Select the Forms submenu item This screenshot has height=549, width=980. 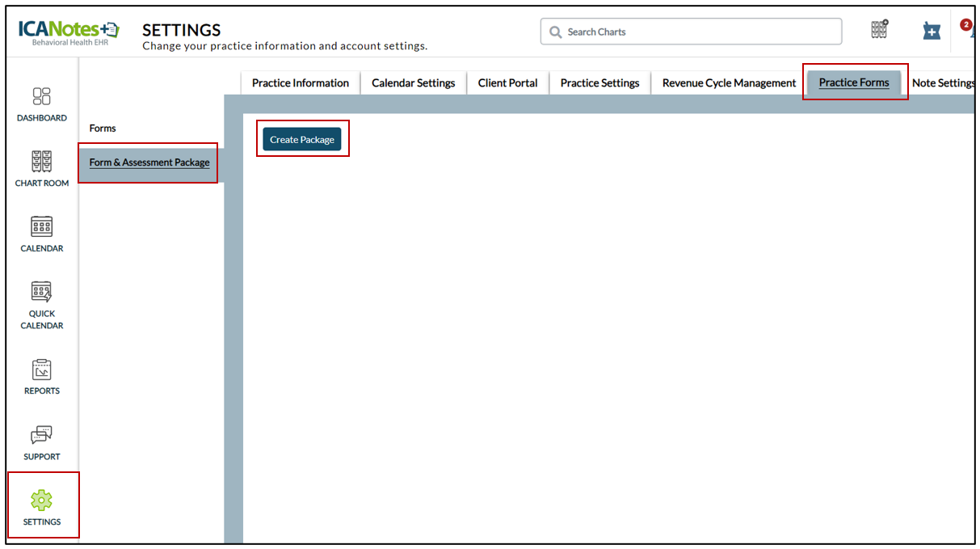(103, 128)
